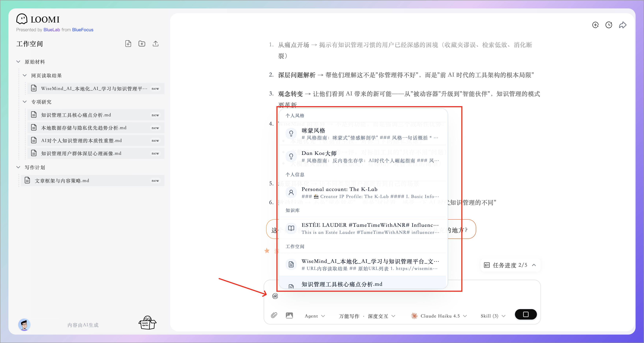Click the new file icon in workspace
The height and width of the screenshot is (343, 644).
coord(128,44)
